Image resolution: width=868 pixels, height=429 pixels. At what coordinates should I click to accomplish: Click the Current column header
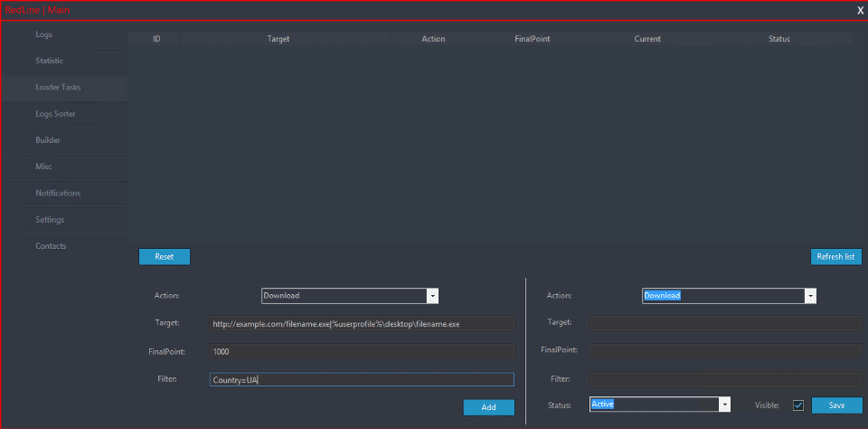647,39
